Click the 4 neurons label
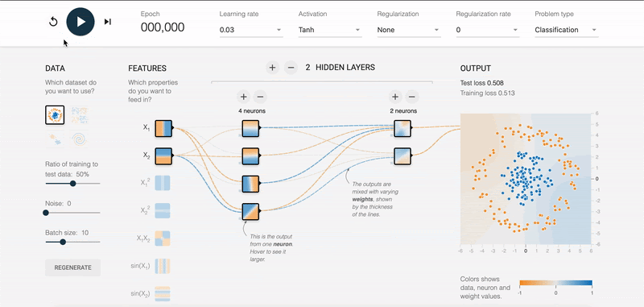Screen dimensions: 644x307 (x=252, y=111)
